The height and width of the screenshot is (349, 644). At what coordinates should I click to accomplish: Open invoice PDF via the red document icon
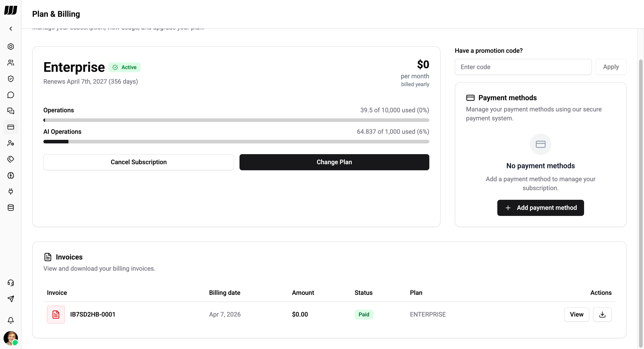click(x=56, y=315)
